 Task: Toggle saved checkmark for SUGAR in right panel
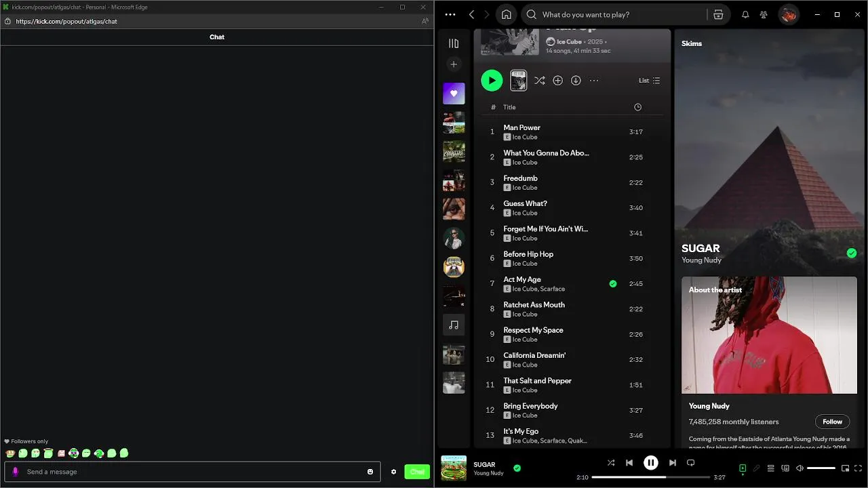(852, 253)
